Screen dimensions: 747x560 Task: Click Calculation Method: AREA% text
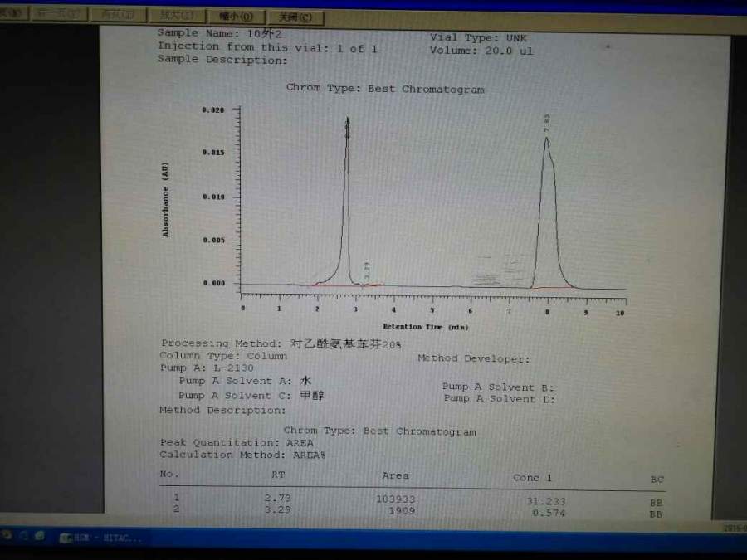tap(242, 455)
